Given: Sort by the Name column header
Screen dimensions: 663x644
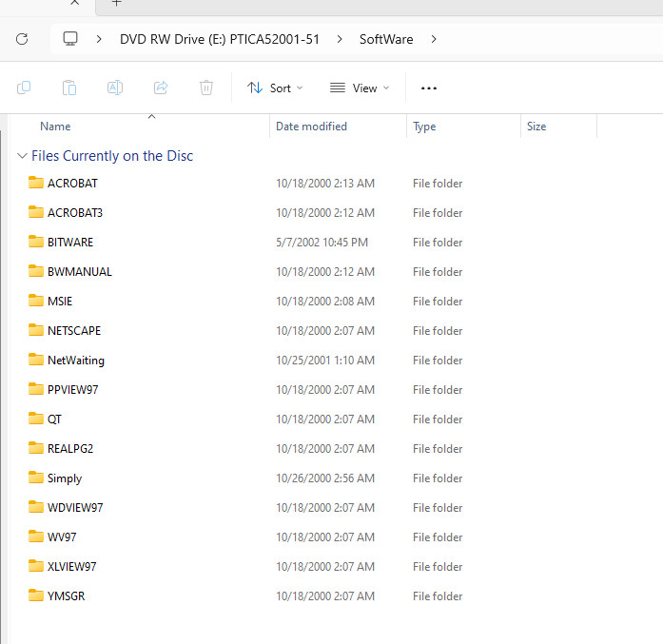Looking at the screenshot, I should [x=55, y=127].
